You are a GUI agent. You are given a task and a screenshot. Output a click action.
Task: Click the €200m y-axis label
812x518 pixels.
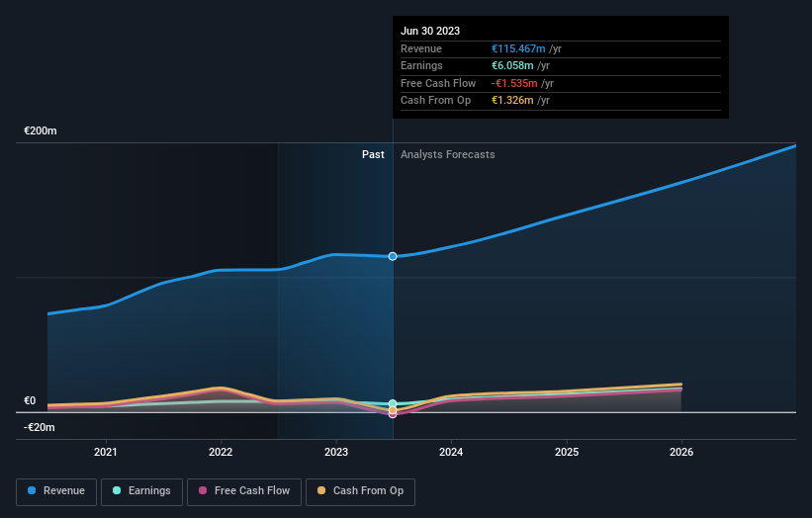tap(41, 130)
